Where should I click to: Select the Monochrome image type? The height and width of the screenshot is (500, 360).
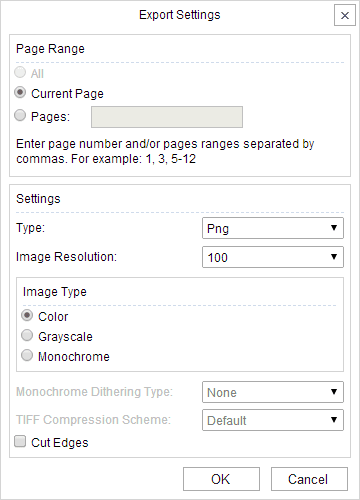click(27, 355)
